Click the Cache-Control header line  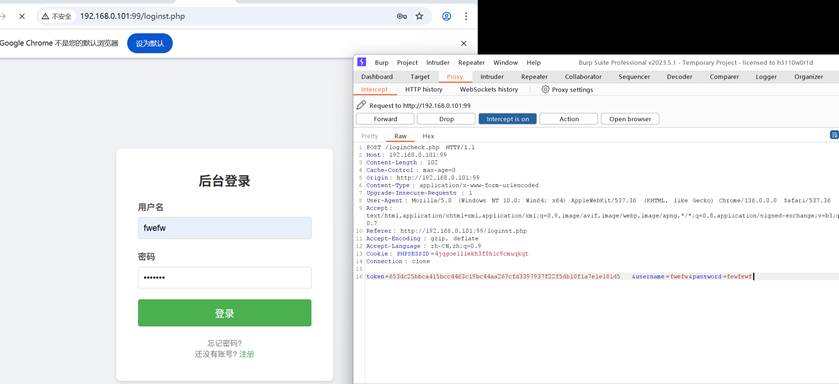pyautogui.click(x=410, y=170)
